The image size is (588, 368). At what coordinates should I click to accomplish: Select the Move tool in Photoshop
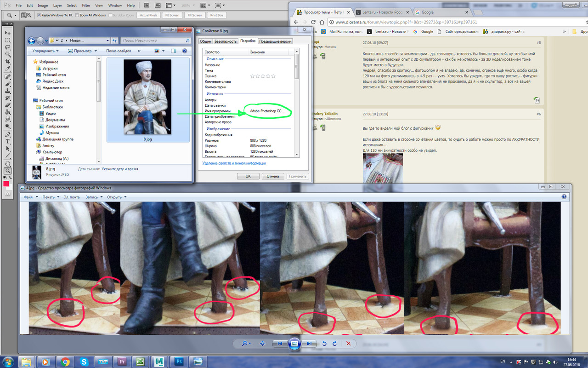[x=7, y=32]
